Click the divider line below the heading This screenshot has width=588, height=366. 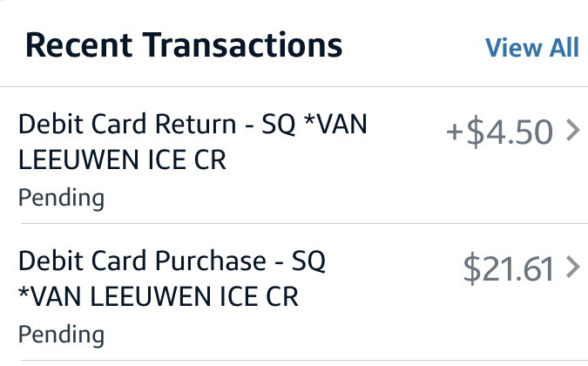(x=294, y=86)
